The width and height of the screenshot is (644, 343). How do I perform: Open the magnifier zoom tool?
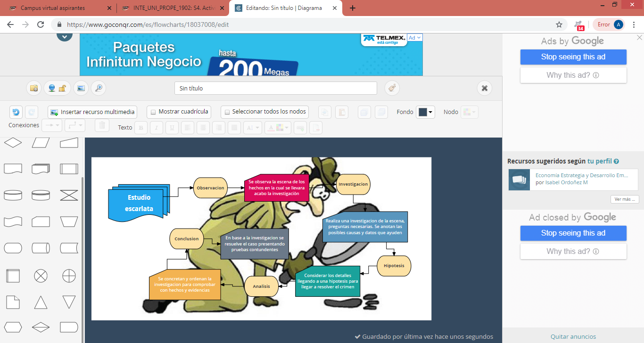tap(98, 88)
